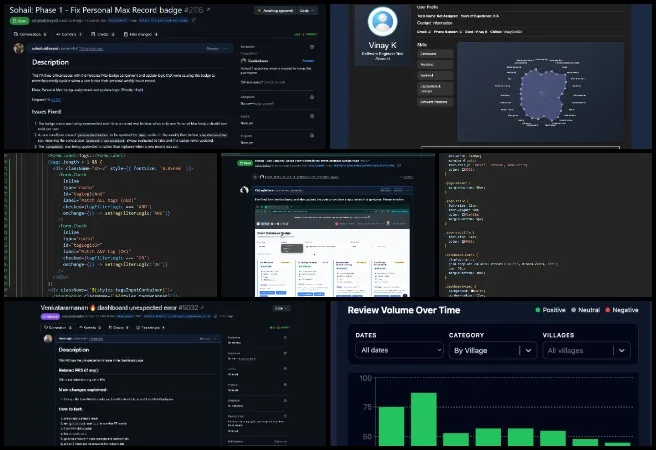Image resolution: width=656 pixels, height=450 pixels.
Task: Open the Checks tab in PR #2116
Action: [102, 34]
